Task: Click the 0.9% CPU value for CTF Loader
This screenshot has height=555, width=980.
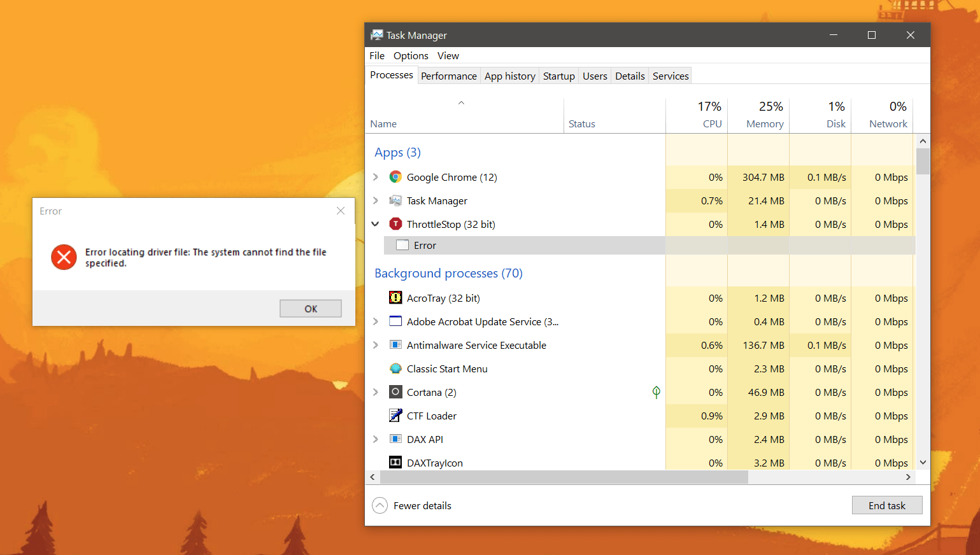Action: click(712, 416)
